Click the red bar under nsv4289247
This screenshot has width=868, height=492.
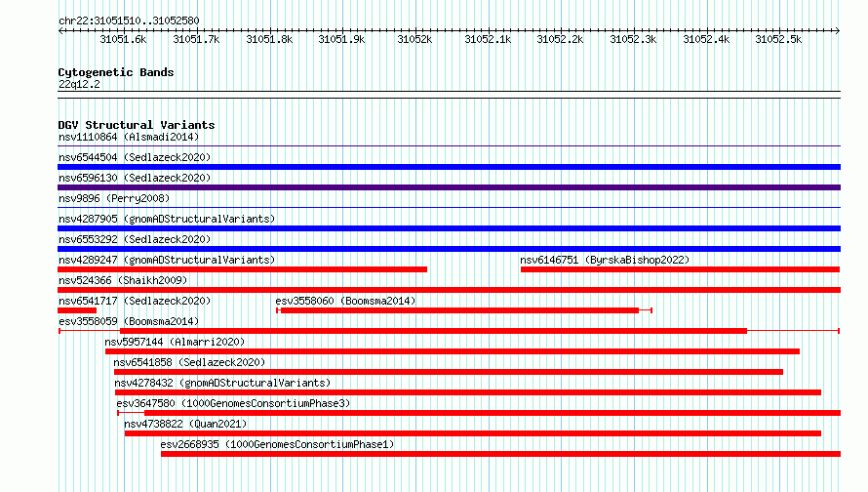pos(243,269)
